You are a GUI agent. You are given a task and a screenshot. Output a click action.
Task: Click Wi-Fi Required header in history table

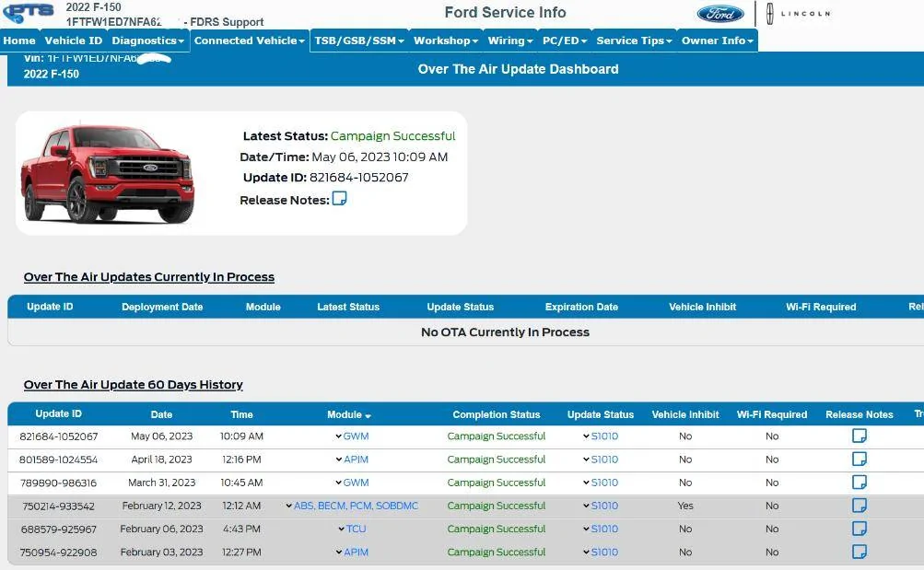[x=772, y=414]
